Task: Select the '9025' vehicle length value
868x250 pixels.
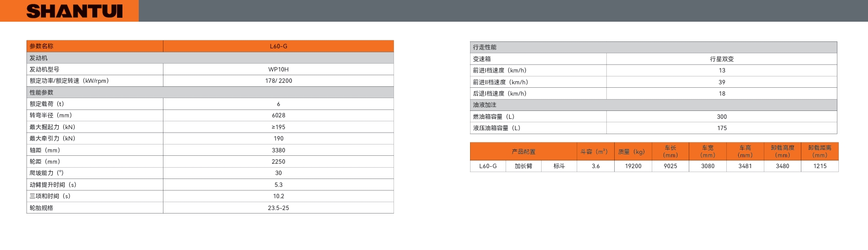Action: tap(671, 166)
